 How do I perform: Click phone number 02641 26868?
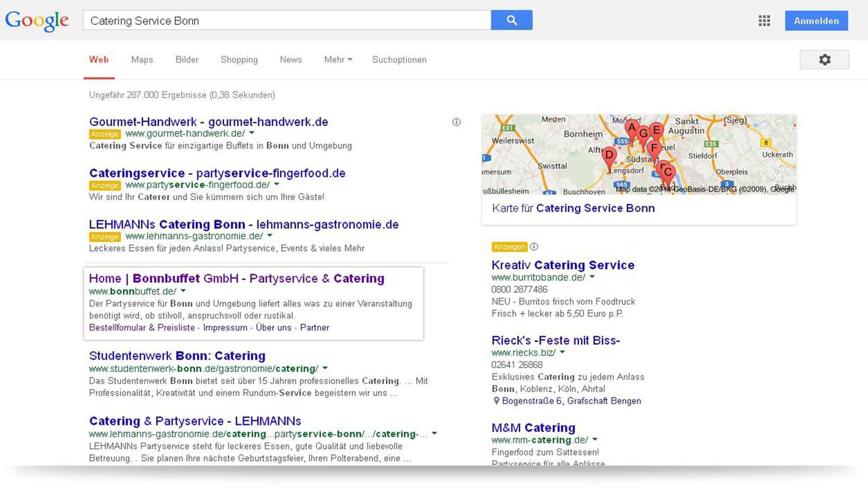(x=517, y=365)
